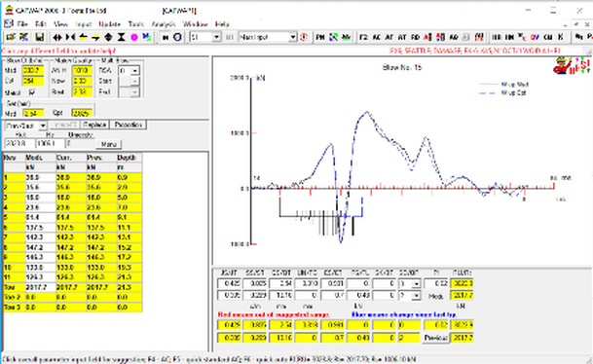
Task: Click the yellow left arrow icon
Action: [83, 37]
